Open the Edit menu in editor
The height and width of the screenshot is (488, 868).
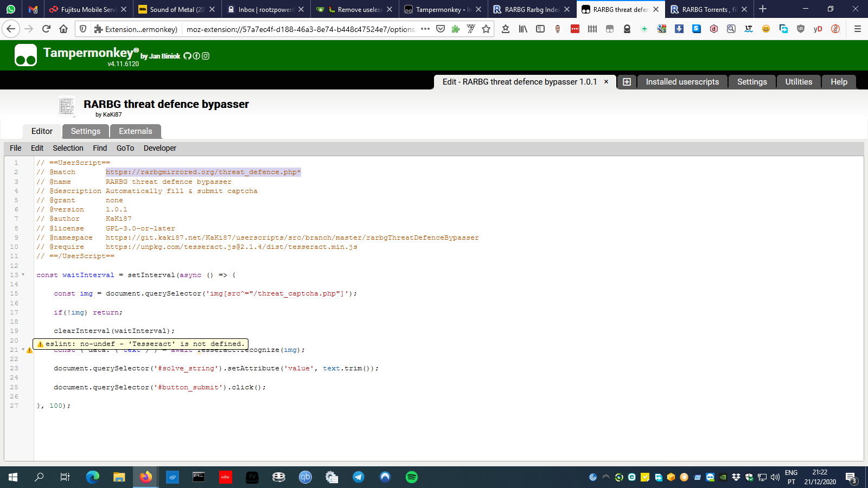coord(37,148)
